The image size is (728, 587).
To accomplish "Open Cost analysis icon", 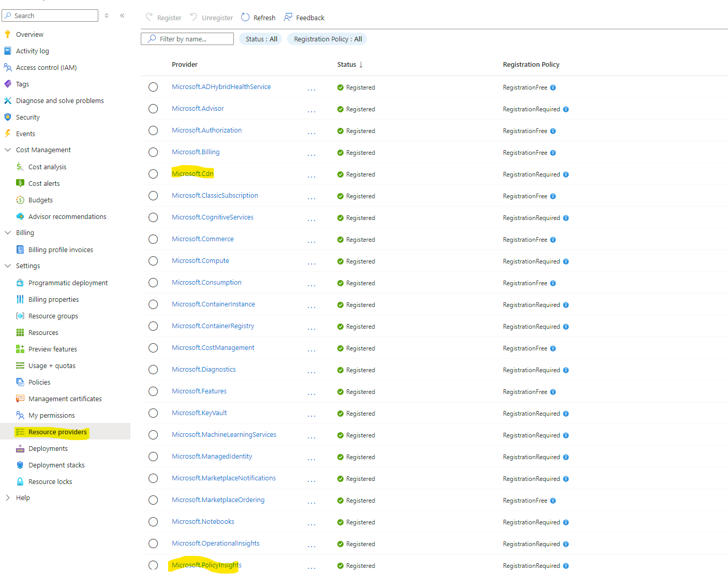I will click(x=20, y=167).
